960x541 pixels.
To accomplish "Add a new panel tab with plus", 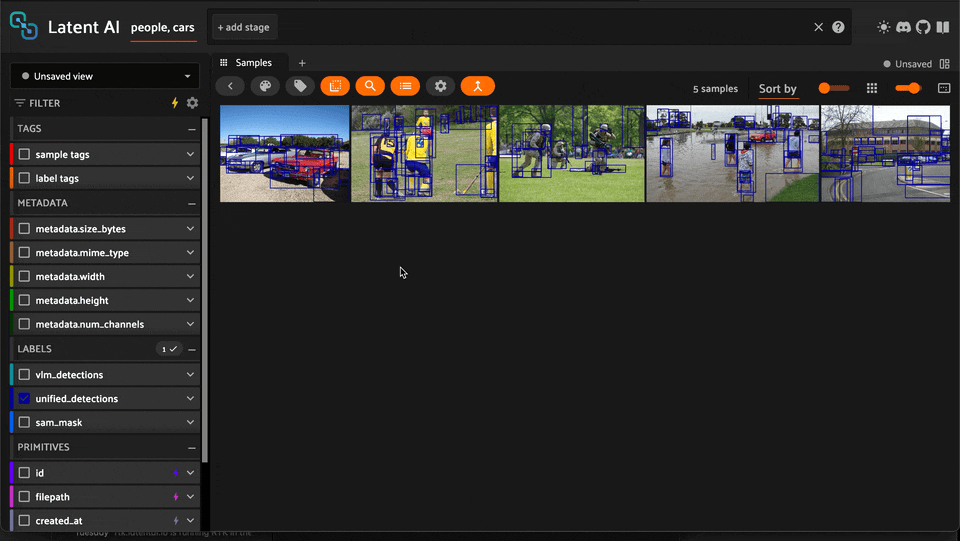I will [302, 63].
